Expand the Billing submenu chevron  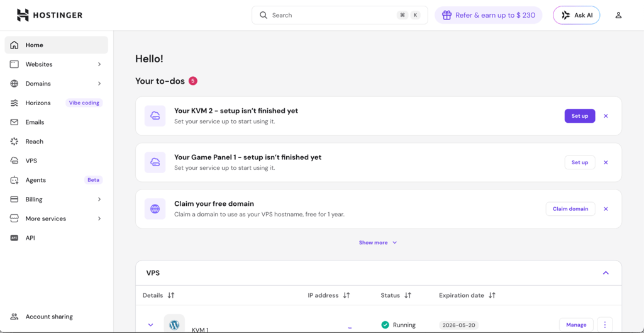point(99,200)
